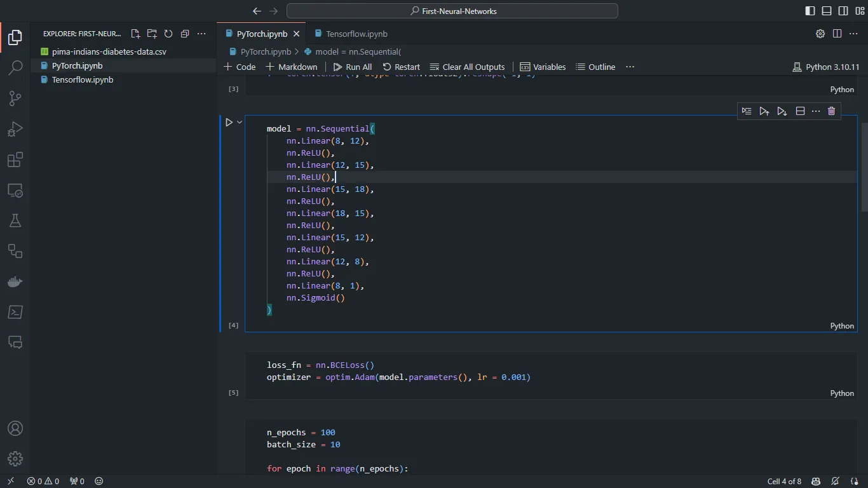
Task: Execute cell and below
Action: pos(782,111)
